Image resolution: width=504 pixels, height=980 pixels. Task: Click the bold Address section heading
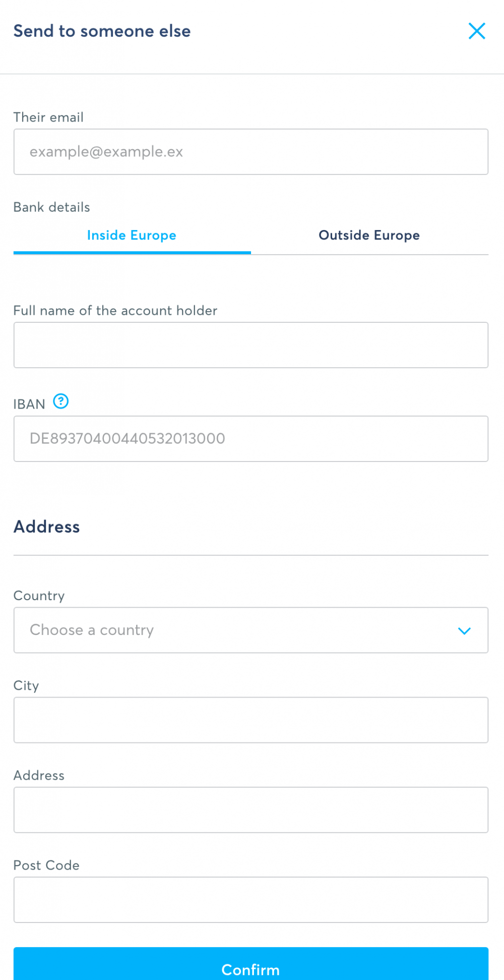47,527
